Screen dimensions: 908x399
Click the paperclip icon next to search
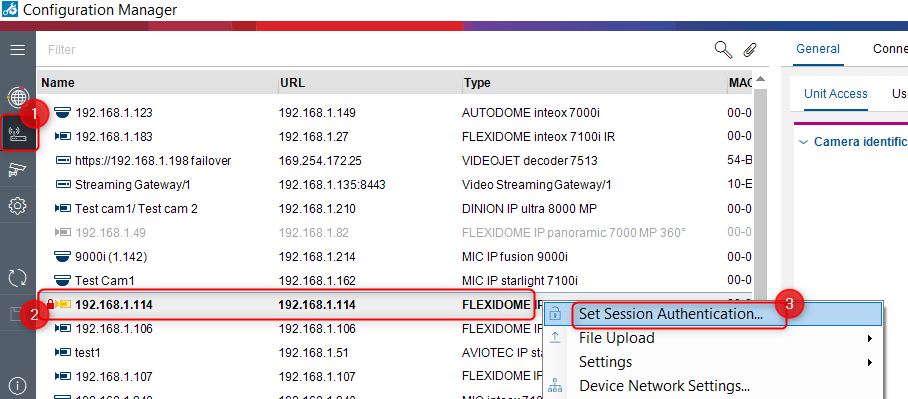coord(750,50)
